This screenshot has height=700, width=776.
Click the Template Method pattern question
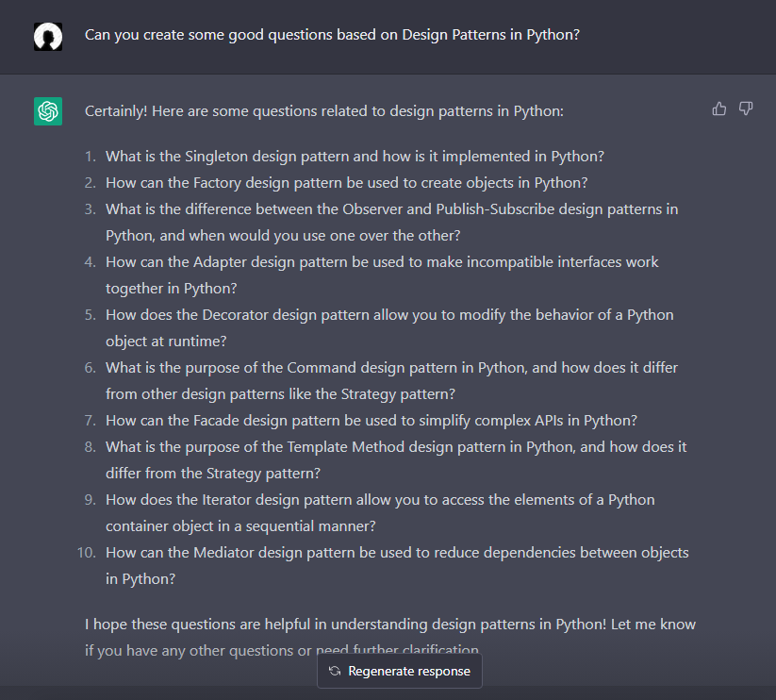pyautogui.click(x=395, y=459)
